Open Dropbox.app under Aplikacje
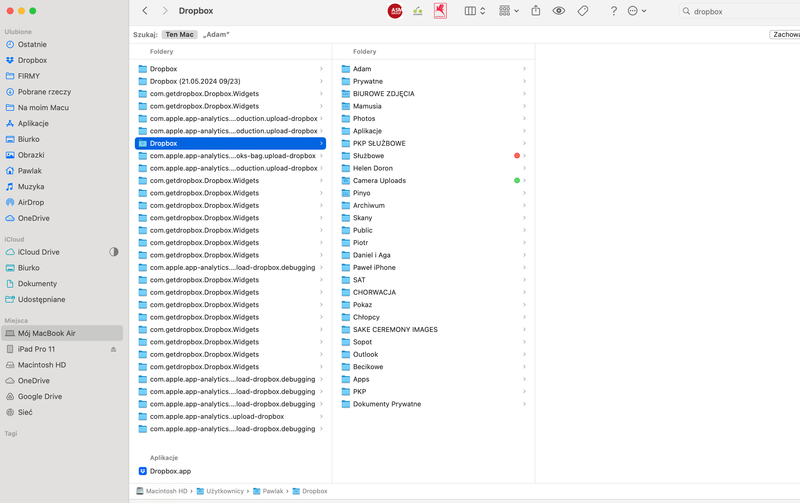This screenshot has height=503, width=800. 170,471
